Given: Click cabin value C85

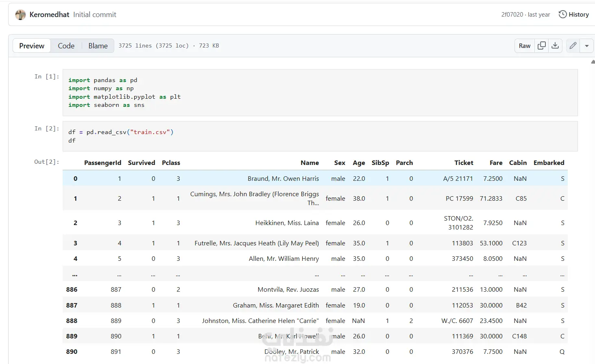Looking at the screenshot, I should click(x=521, y=198).
